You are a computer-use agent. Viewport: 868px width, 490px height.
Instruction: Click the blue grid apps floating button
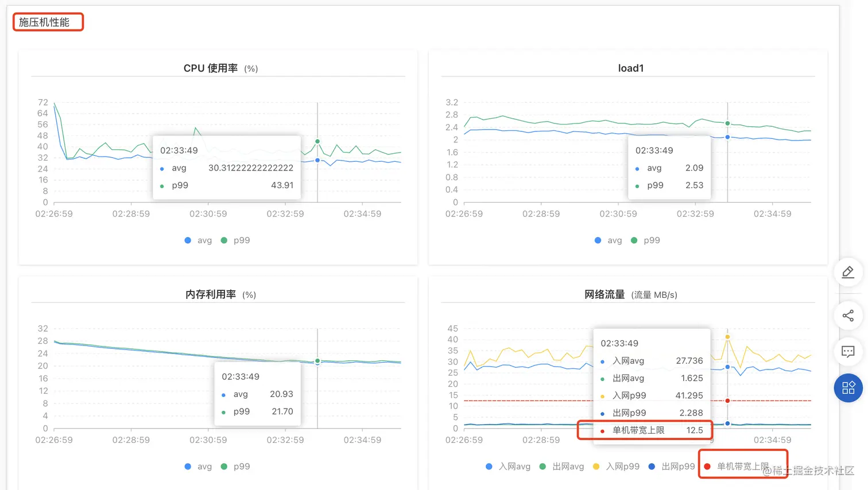click(x=848, y=388)
